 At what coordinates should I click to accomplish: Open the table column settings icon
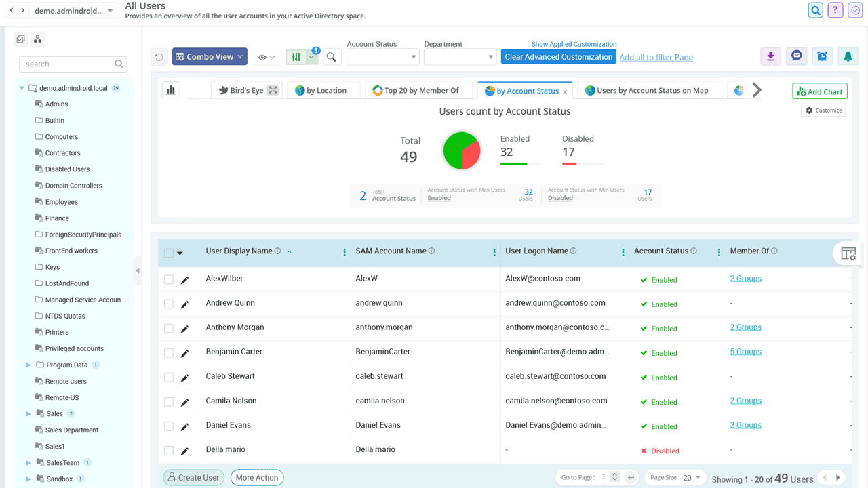(848, 253)
